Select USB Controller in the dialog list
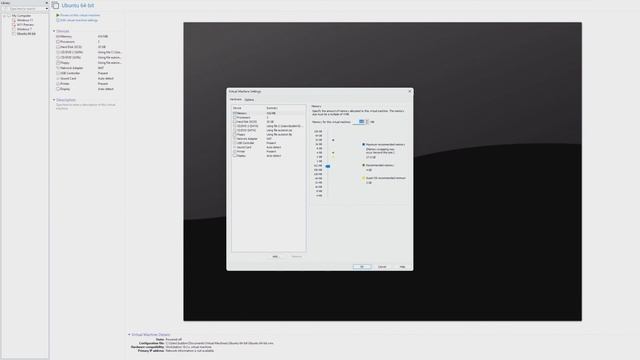The image size is (640, 360). pyautogui.click(x=269, y=143)
